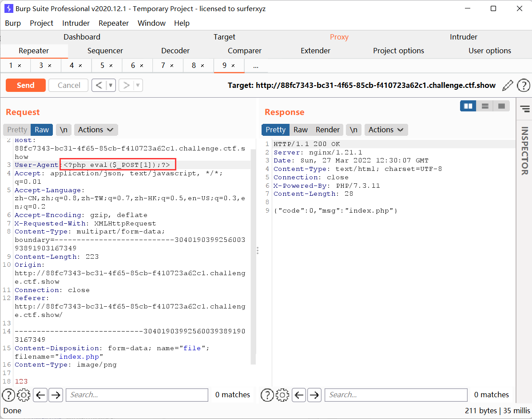Close Repeater tab 1
532x419 pixels.
20,66
